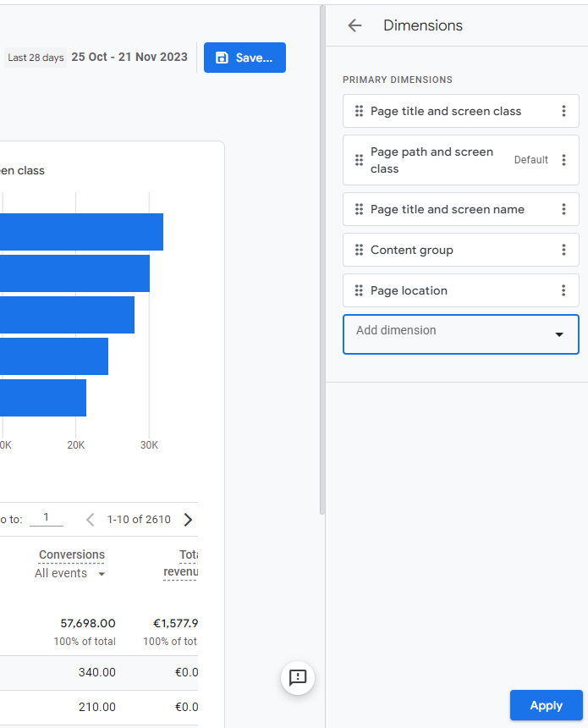Screen dimensions: 588x728
Task: Open more options for Page location
Action: [563, 290]
